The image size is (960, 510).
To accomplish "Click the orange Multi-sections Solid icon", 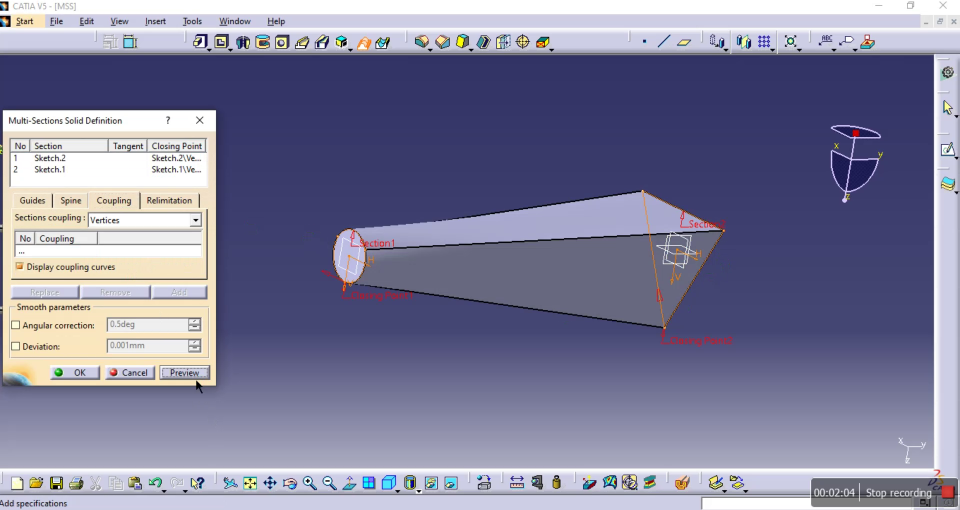I will click(364, 43).
